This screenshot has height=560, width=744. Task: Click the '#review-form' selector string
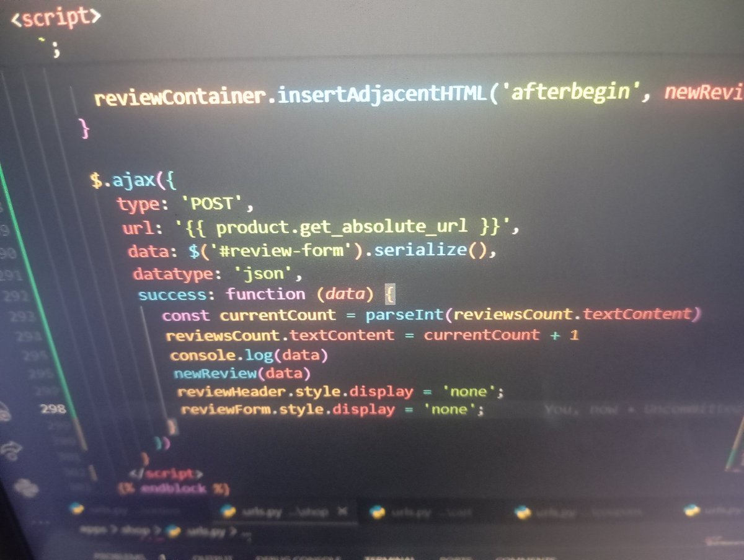click(281, 250)
